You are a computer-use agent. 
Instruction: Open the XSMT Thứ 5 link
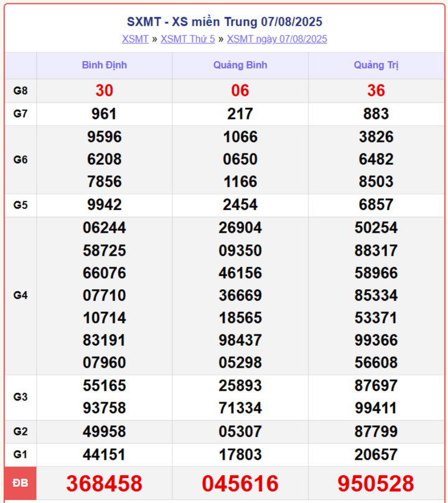(188, 39)
